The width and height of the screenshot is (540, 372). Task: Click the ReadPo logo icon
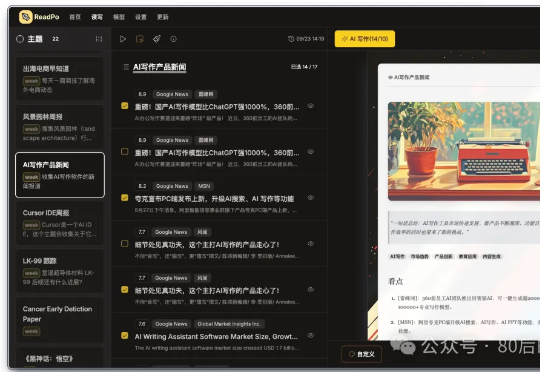pyautogui.click(x=26, y=17)
